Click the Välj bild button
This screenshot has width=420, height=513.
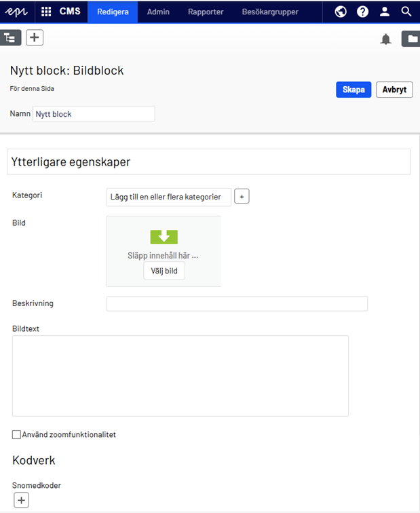point(164,271)
